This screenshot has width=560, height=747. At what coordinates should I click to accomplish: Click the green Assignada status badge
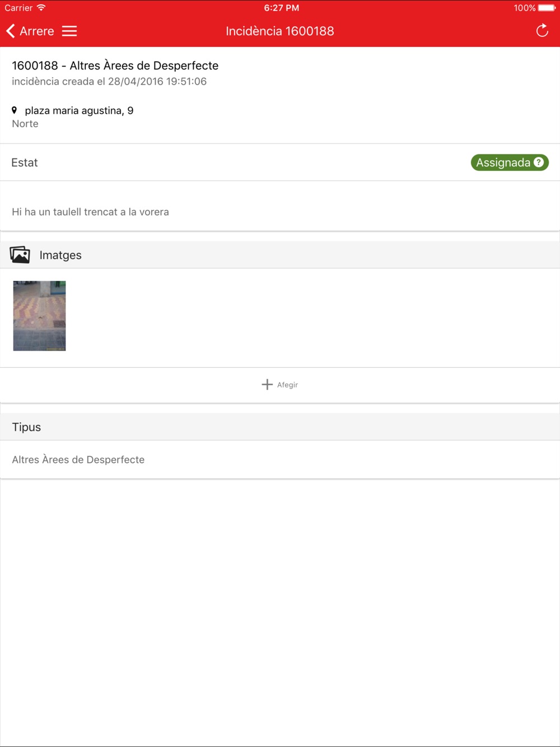tap(510, 162)
